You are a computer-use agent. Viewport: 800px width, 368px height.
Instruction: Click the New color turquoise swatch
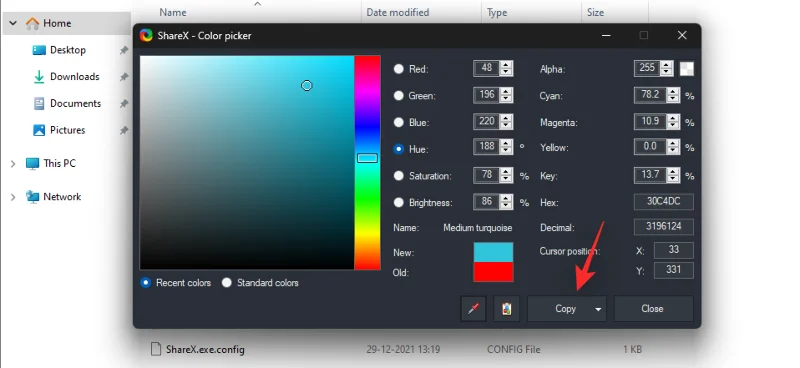pos(493,253)
